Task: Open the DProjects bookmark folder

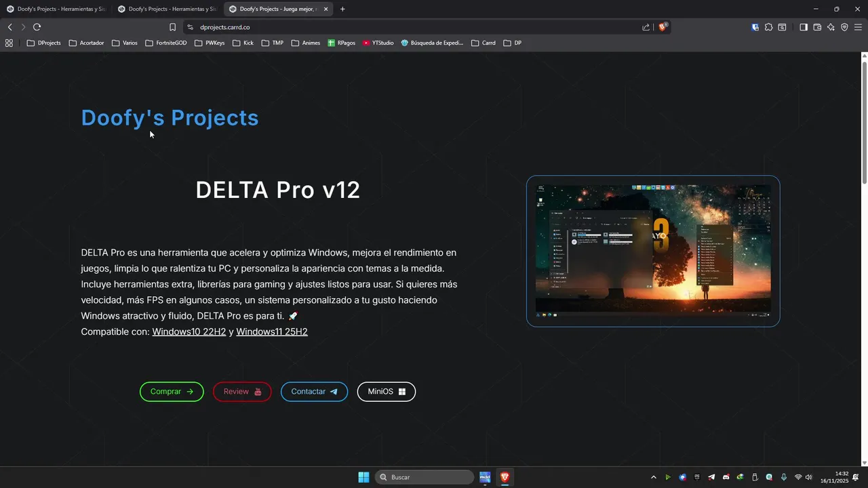Action: [44, 43]
